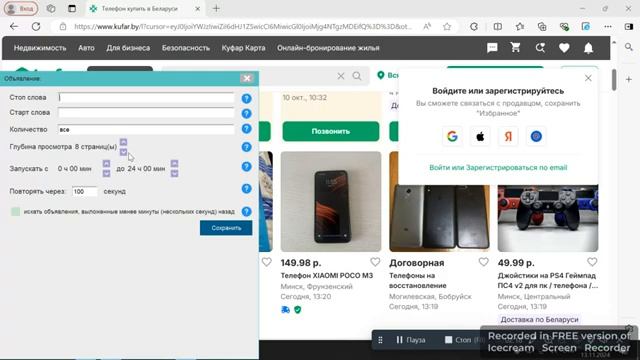Sign in with Yandex icon
This screenshot has height=360, width=640.
pyautogui.click(x=508, y=136)
